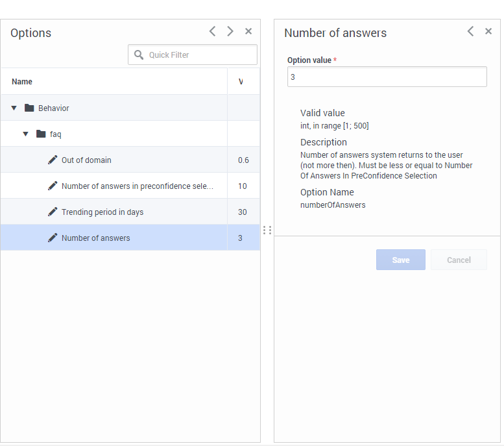
Task: Click left chevron in Number of answers panel
Action: 470,31
